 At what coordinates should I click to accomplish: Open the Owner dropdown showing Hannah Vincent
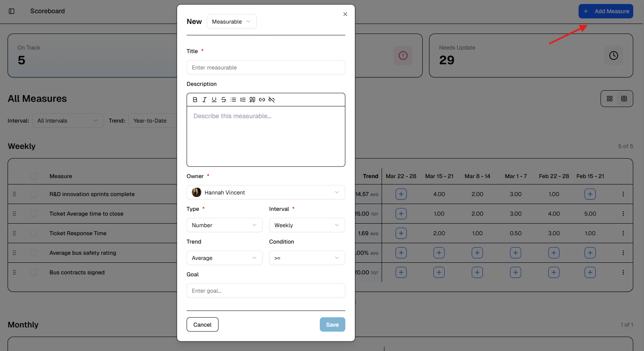(266, 192)
